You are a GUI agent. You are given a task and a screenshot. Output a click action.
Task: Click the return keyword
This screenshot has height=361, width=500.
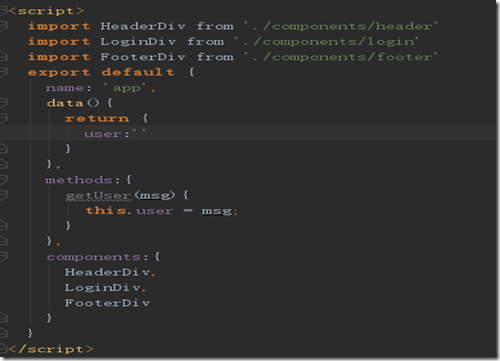click(97, 118)
